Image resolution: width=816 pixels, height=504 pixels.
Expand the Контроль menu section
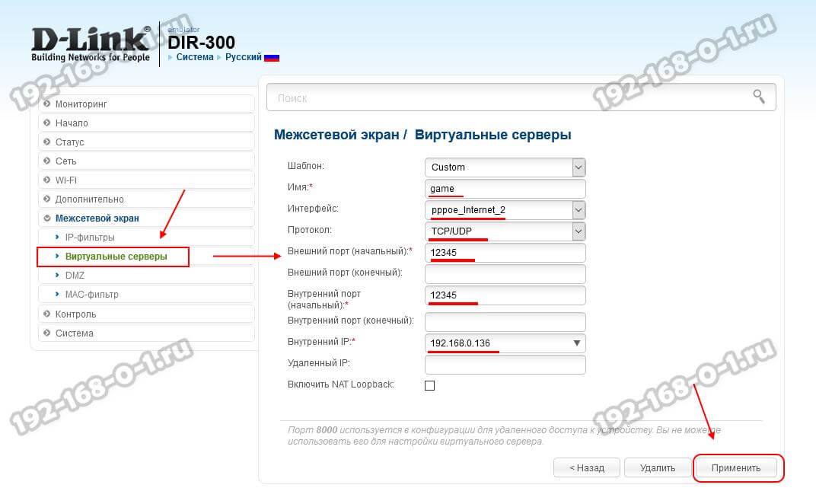pos(146,314)
